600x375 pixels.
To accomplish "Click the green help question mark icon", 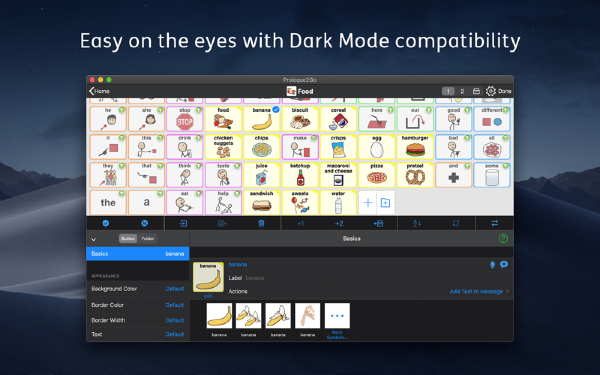I will 503,239.
